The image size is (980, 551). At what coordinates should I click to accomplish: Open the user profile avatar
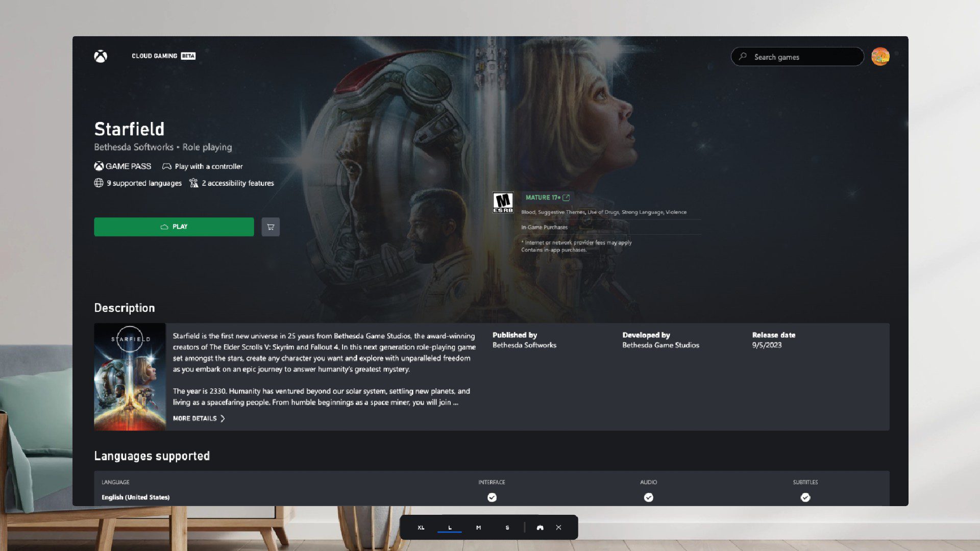coord(880,57)
